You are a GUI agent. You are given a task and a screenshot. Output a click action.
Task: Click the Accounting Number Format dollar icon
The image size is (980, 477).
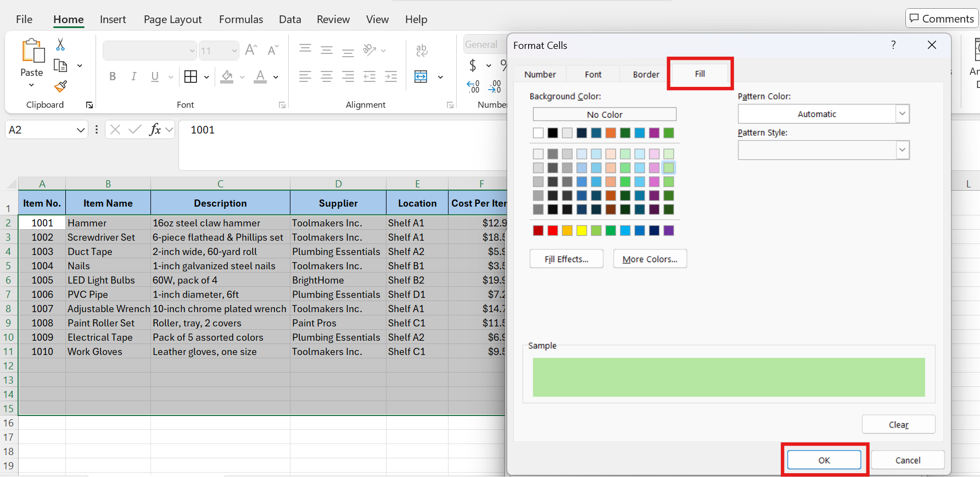pyautogui.click(x=473, y=66)
